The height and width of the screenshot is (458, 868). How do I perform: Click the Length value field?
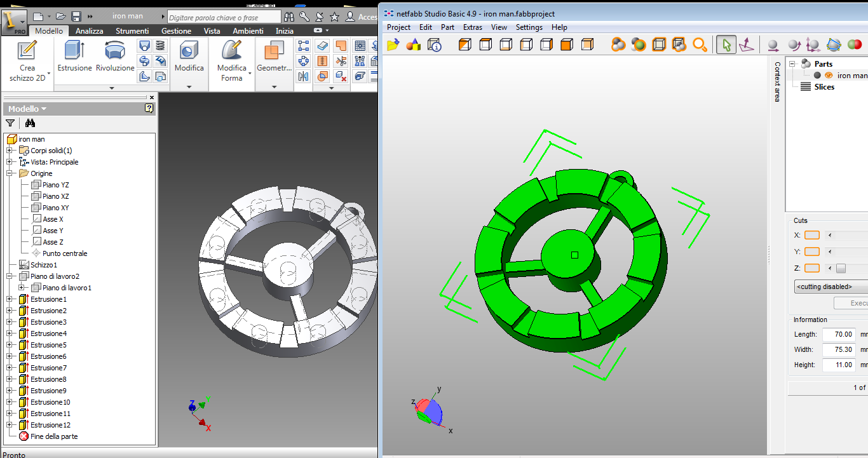click(837, 334)
